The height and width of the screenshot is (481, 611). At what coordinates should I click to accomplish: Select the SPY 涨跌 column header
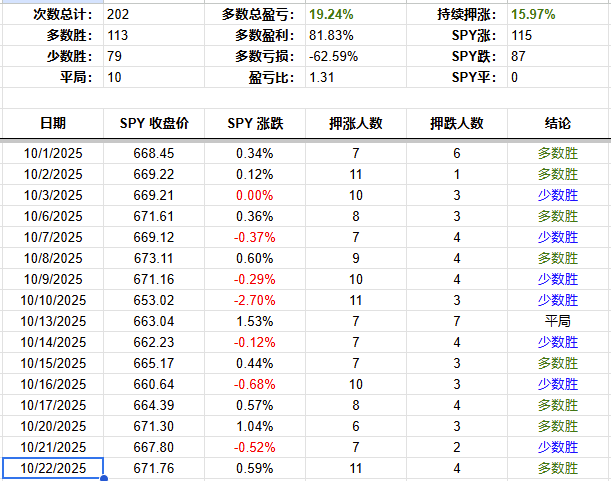click(255, 123)
